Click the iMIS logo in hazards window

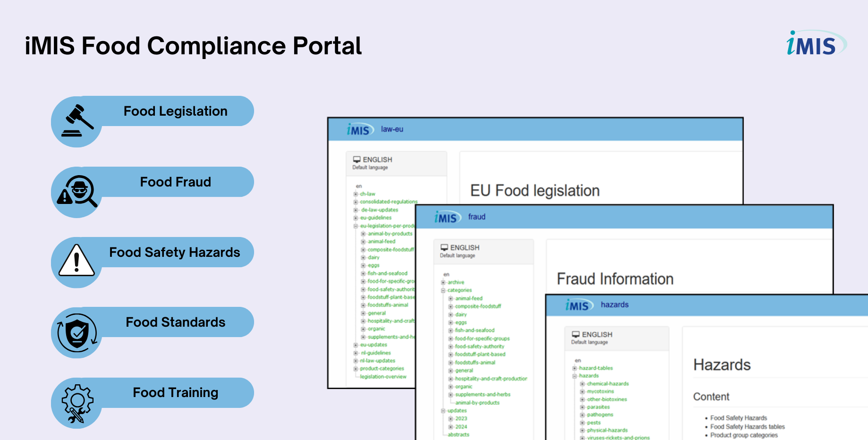pos(579,305)
